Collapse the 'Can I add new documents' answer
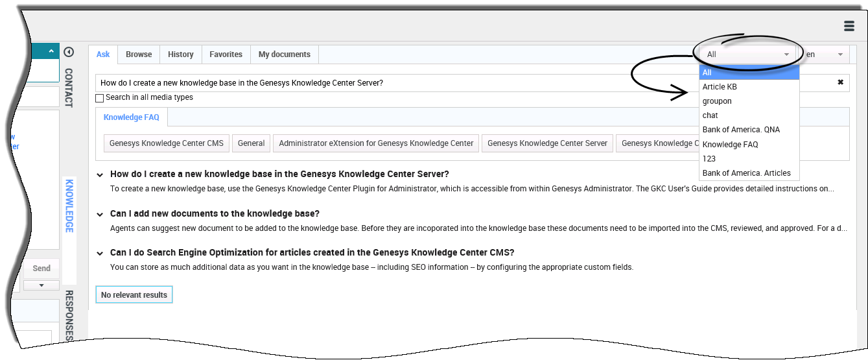This screenshot has height=360, width=868. coord(100,214)
